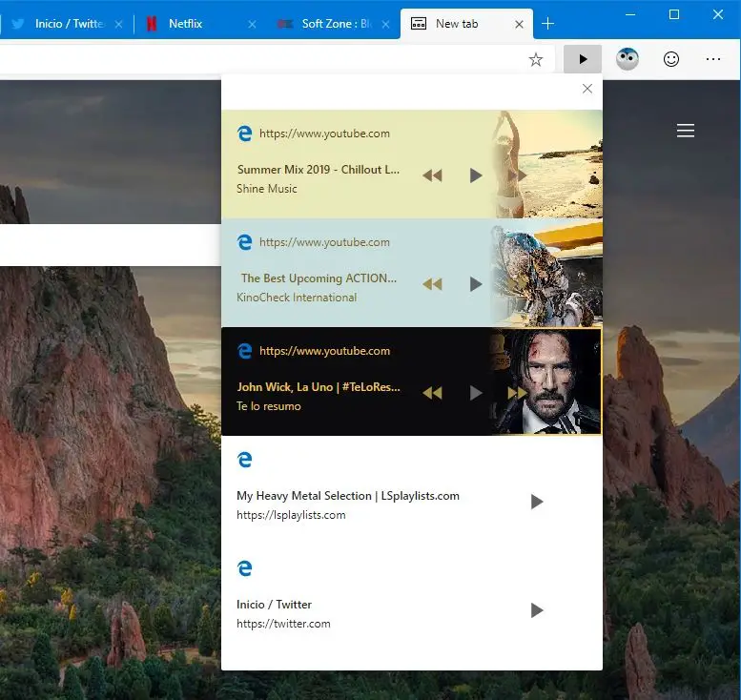741x700 pixels.
Task: Switch to the Netflix tab
Action: [x=186, y=24]
